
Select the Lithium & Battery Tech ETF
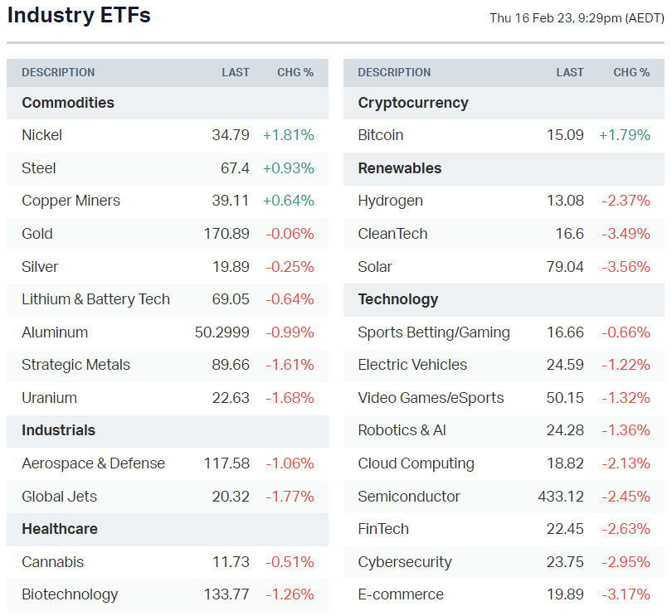(x=95, y=299)
